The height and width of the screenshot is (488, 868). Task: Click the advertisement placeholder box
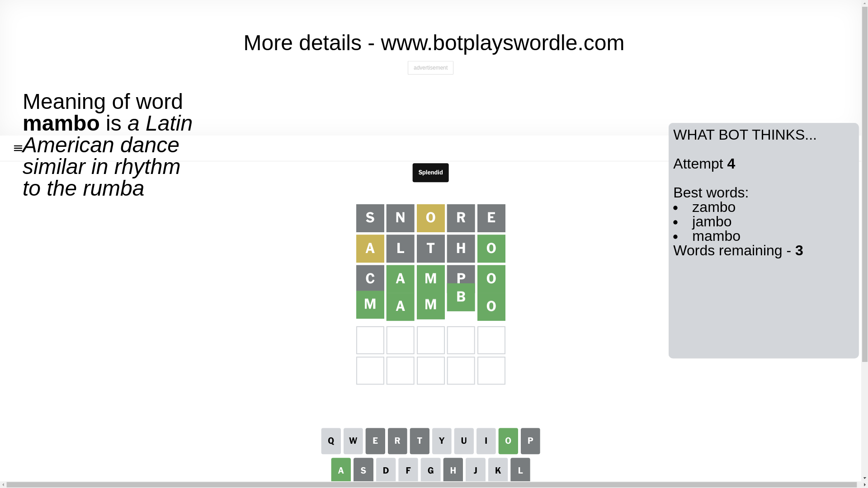click(430, 68)
